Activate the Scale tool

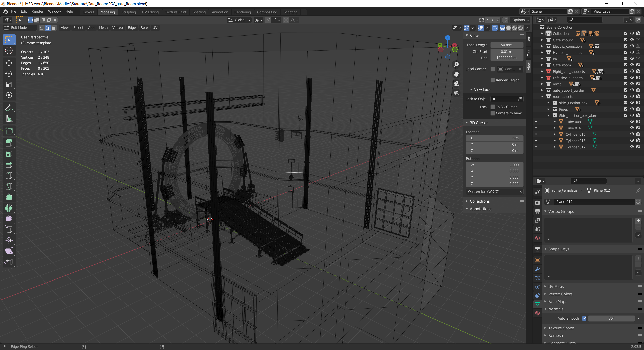[x=9, y=84]
